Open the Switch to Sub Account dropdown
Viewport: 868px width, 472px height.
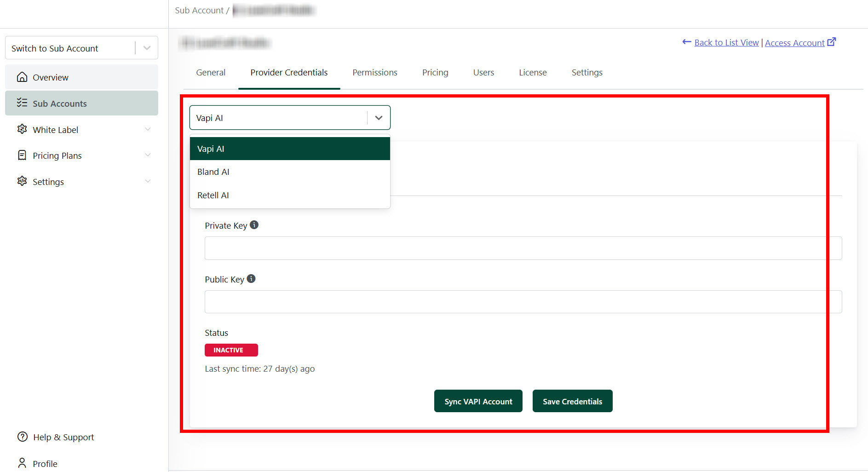pos(81,48)
